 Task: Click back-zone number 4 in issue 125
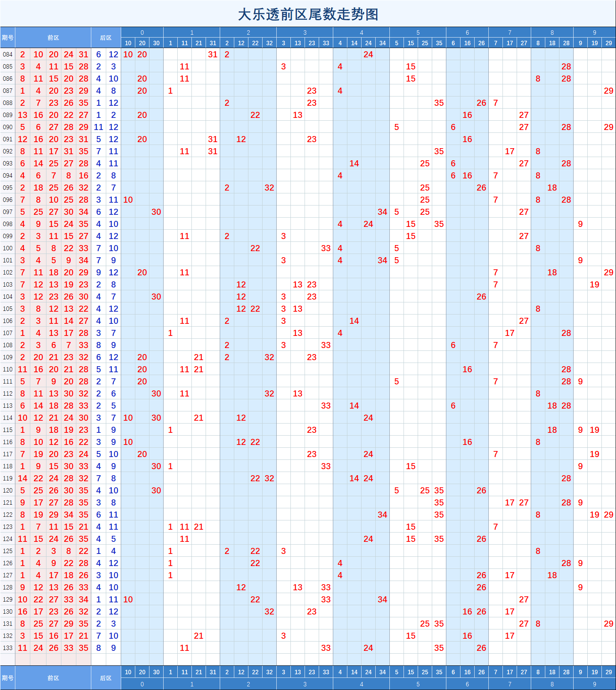pos(114,551)
